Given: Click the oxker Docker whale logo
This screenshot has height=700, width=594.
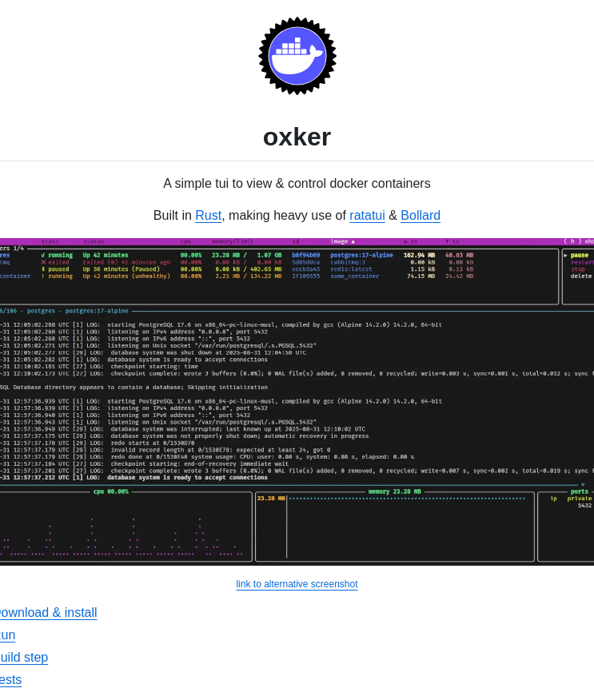Looking at the screenshot, I should 297,56.
